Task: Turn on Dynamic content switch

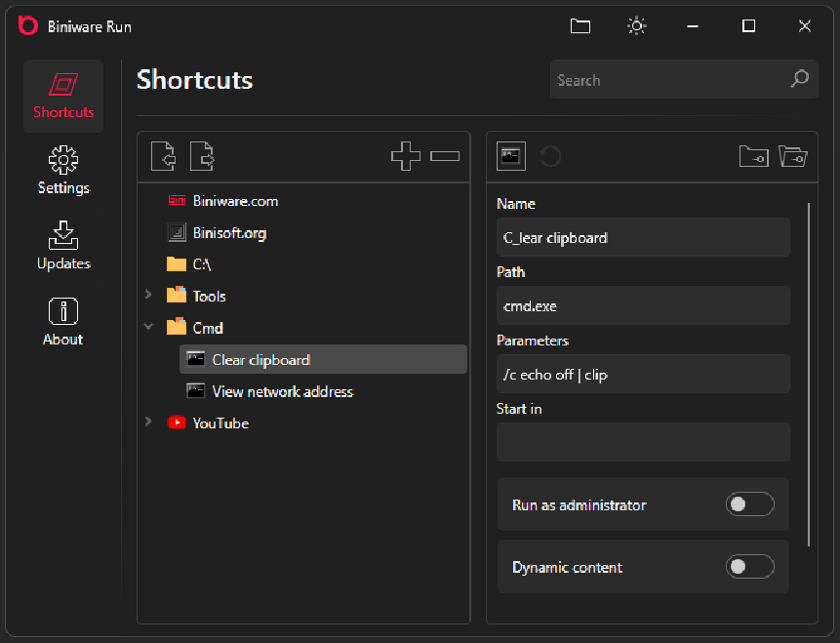Action: [749, 567]
